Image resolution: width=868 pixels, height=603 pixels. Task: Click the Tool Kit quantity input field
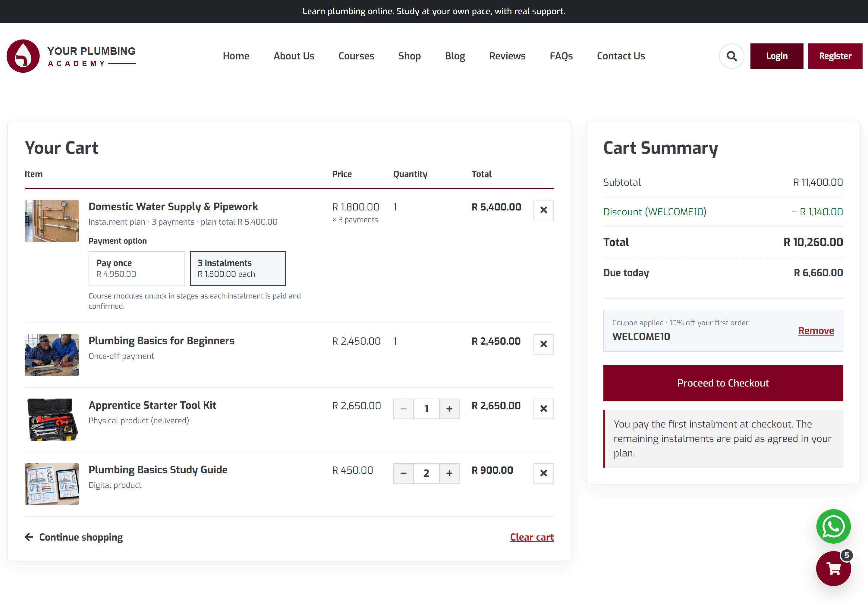point(426,409)
